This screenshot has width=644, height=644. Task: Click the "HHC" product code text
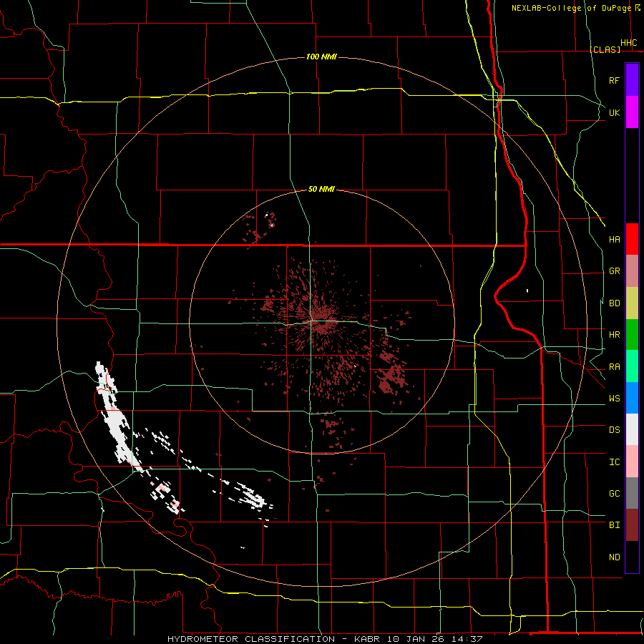628,43
